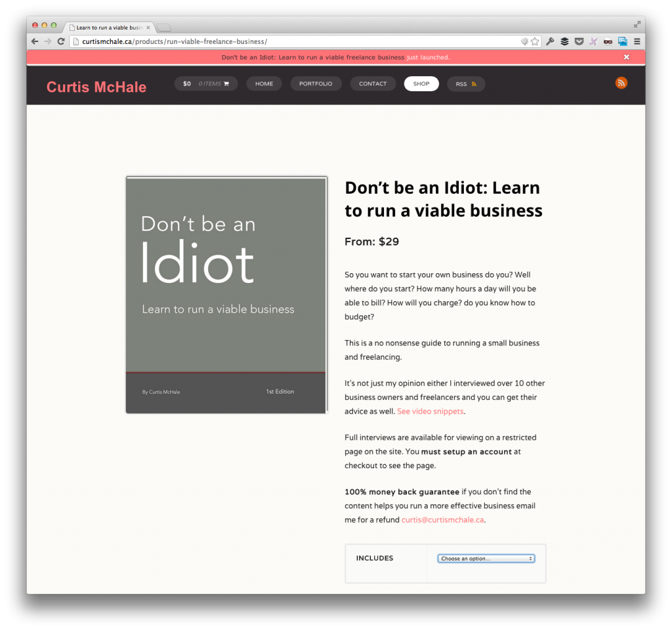Navigate to the Contact page
Screen dimensions: 672x631
point(373,83)
